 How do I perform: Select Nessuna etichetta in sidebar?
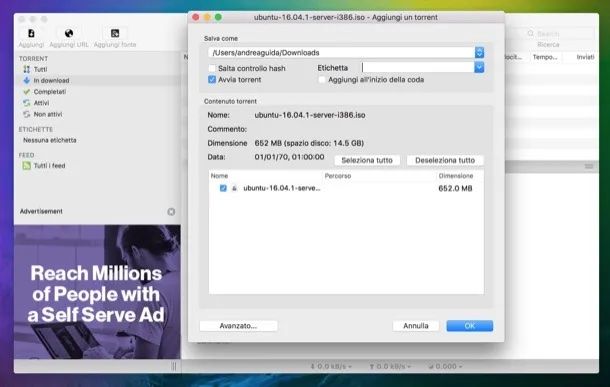(49, 140)
